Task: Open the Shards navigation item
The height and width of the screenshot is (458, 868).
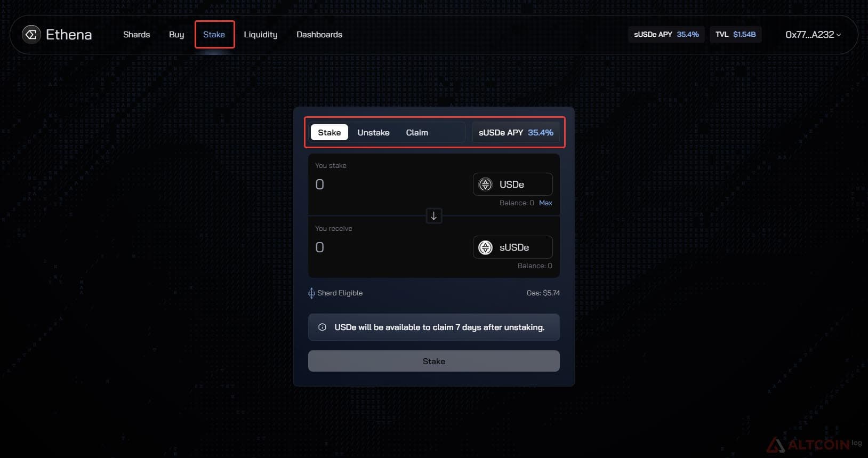Action: [136, 35]
